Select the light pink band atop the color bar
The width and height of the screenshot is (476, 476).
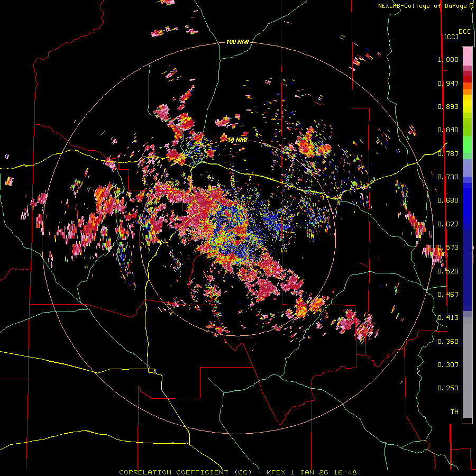click(467, 56)
